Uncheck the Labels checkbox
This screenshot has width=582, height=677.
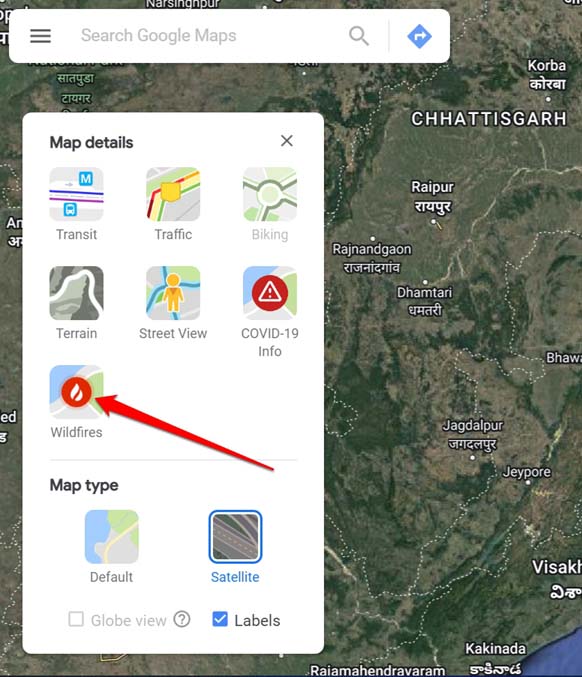[220, 619]
